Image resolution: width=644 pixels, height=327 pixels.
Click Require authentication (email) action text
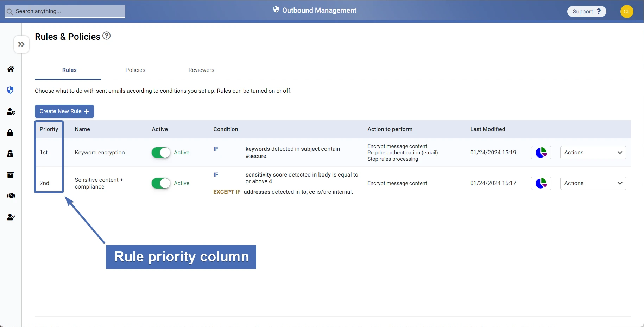point(403,153)
